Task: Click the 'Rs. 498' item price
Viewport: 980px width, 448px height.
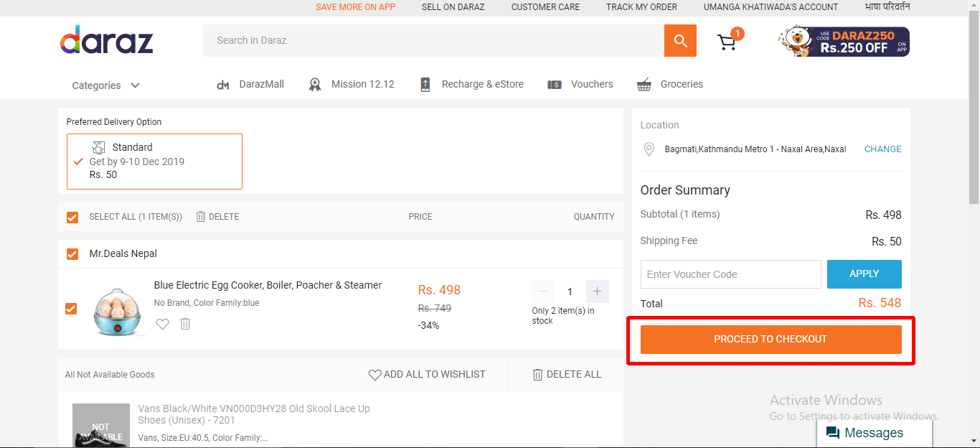Action: click(x=439, y=290)
